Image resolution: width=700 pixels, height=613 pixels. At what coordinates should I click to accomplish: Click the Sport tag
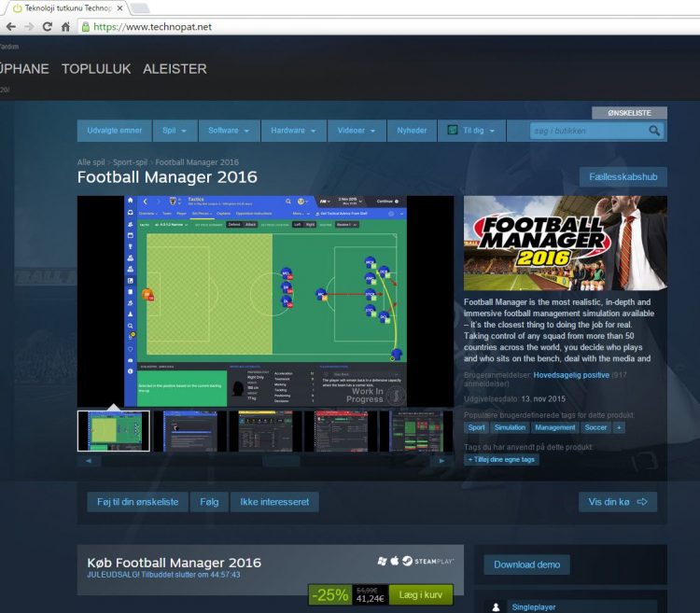[476, 427]
